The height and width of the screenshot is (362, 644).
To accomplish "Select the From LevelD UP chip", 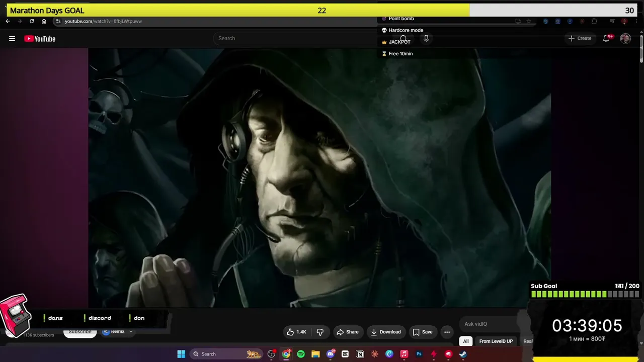I will pyautogui.click(x=496, y=341).
